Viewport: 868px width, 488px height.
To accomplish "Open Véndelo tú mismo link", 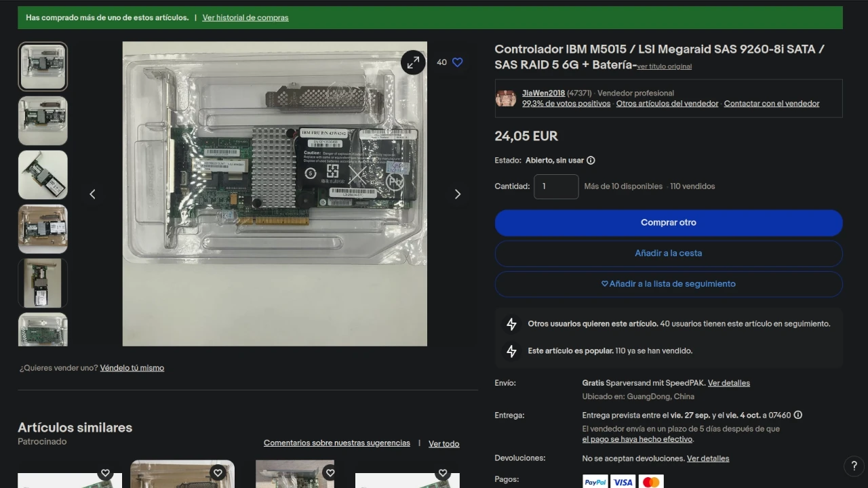I will [x=132, y=368].
